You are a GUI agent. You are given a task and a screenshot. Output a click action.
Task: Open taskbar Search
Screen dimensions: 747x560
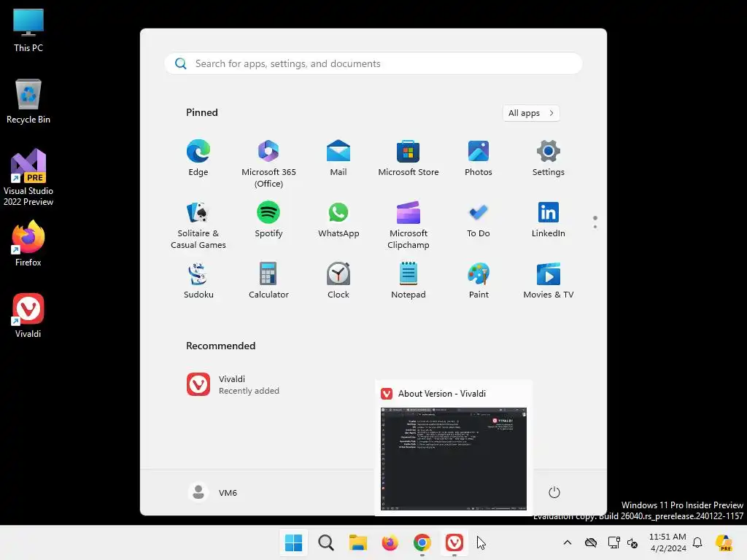326,542
